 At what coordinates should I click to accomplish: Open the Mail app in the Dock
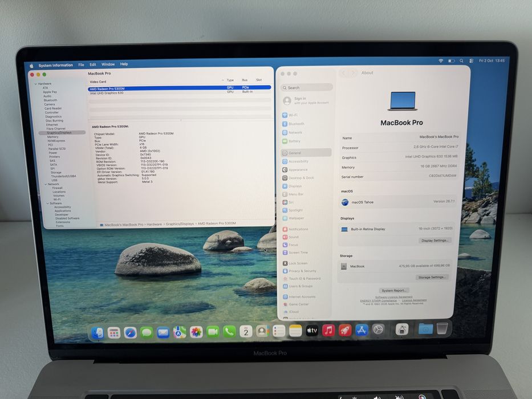[x=163, y=332]
